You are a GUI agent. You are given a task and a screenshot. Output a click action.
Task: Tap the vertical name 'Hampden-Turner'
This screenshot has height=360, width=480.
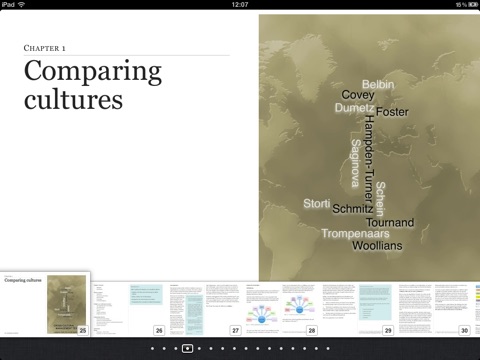(369, 158)
